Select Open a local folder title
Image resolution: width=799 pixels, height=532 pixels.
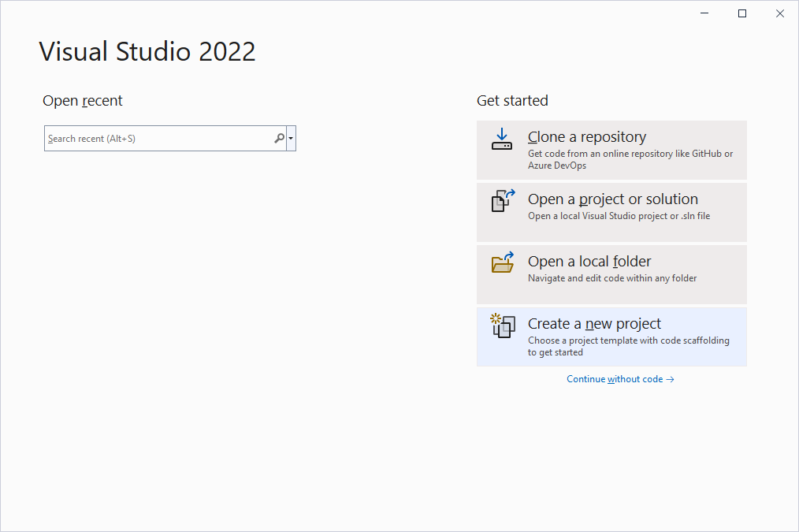tap(589, 262)
